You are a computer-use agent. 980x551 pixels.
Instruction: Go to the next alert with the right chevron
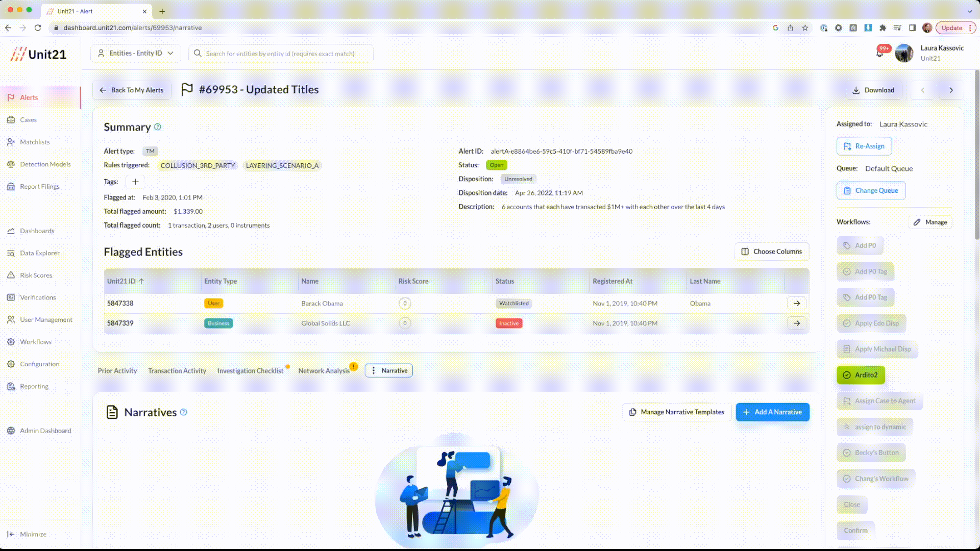(x=951, y=90)
